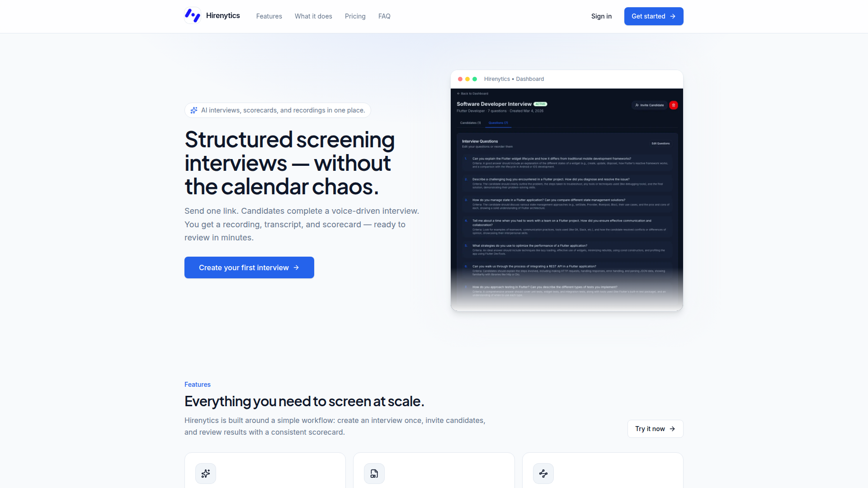Click the green dot in the preview title bar
The image size is (868, 488).
point(475,79)
